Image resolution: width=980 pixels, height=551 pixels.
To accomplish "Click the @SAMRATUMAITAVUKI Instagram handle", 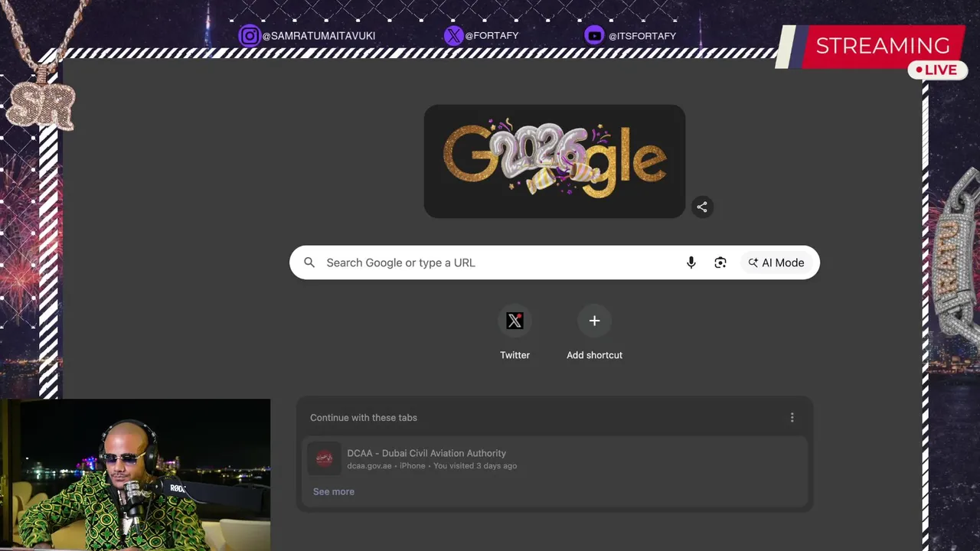I will (318, 36).
